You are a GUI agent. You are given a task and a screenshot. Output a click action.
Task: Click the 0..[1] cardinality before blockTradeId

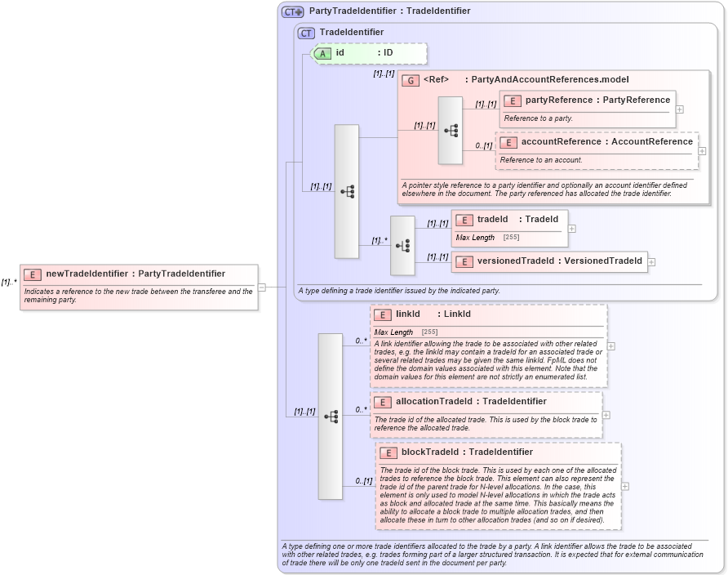click(364, 481)
